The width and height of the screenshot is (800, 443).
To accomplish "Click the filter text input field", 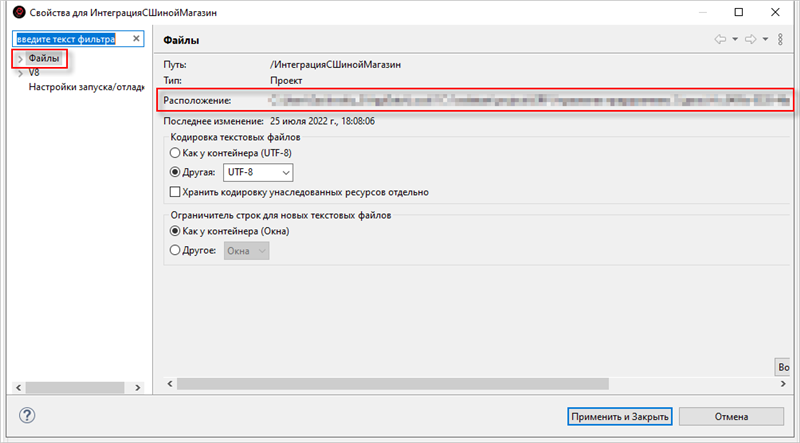I will [70, 39].
